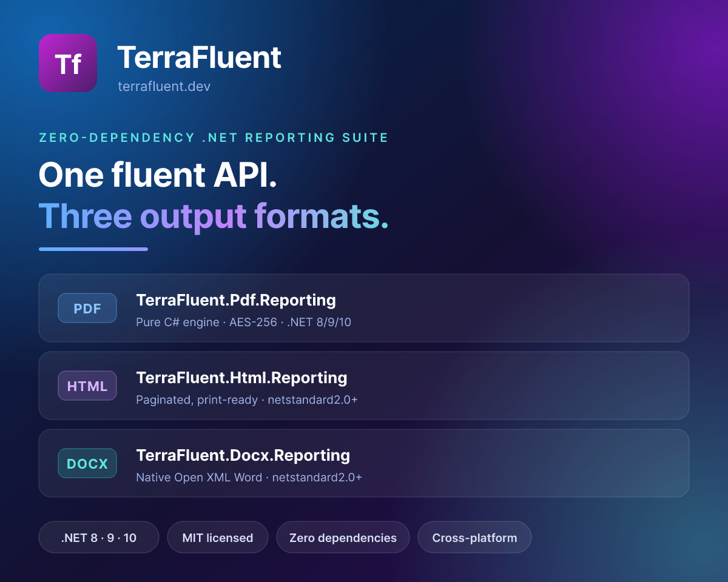Click the 'Three output formats.' headline

214,215
